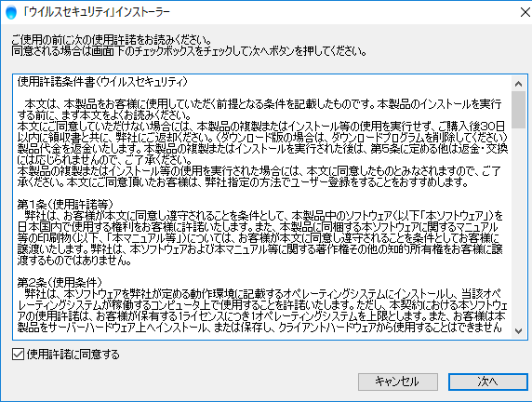
Task: Click the license text scrollbar thumb
Action: [x=518, y=110]
